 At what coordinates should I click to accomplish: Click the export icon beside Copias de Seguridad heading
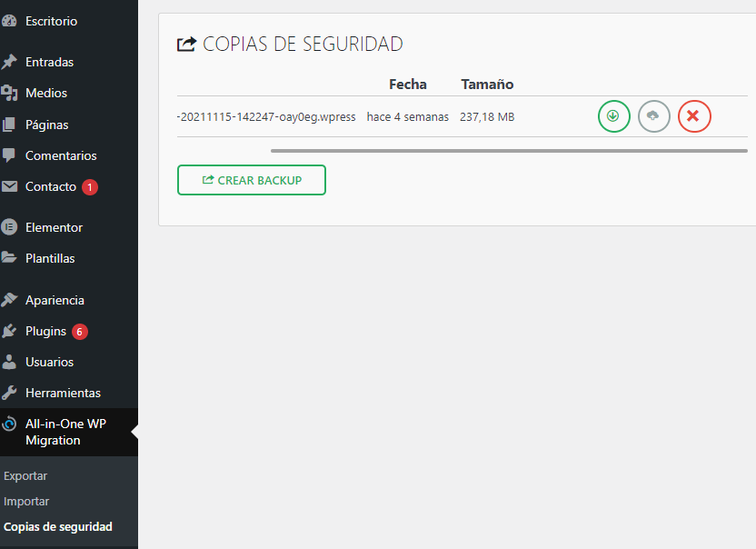(186, 44)
